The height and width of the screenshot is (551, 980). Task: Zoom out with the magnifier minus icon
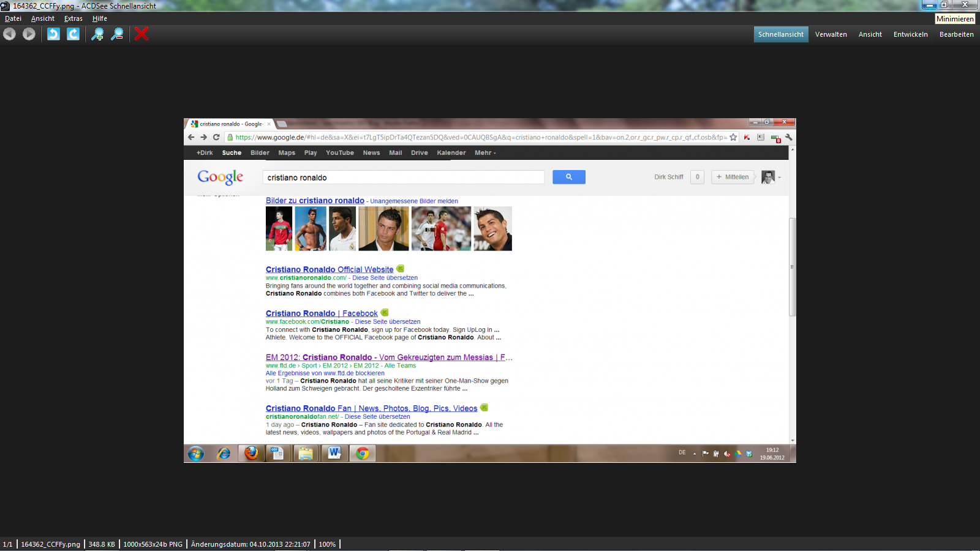pyautogui.click(x=117, y=34)
